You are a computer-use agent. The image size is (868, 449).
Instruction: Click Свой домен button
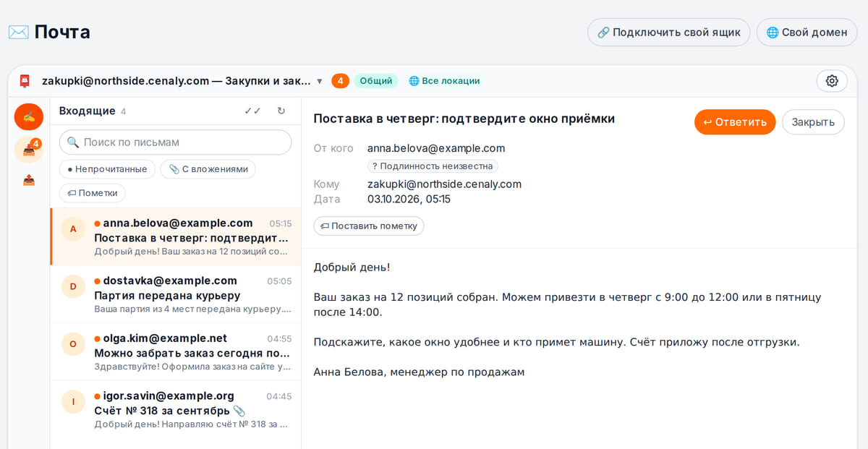point(807,33)
